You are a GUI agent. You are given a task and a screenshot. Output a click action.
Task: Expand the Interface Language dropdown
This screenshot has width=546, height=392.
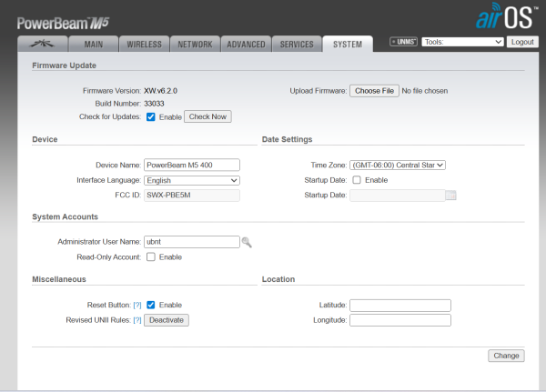tap(191, 180)
